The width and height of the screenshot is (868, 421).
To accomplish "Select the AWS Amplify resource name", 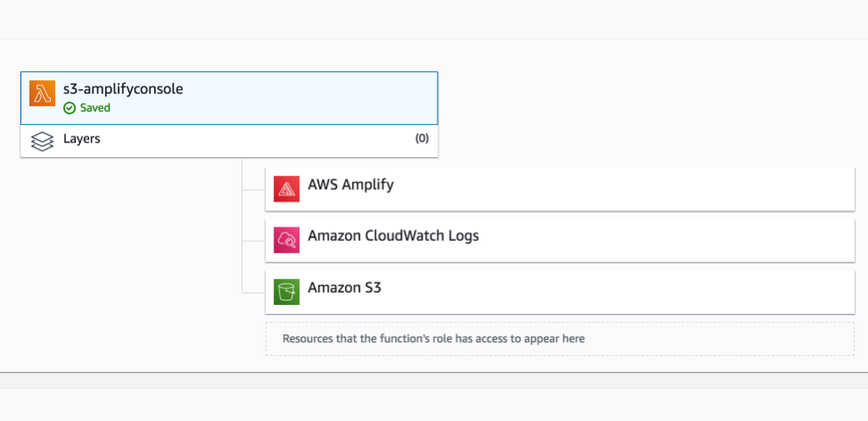I will pyautogui.click(x=350, y=186).
